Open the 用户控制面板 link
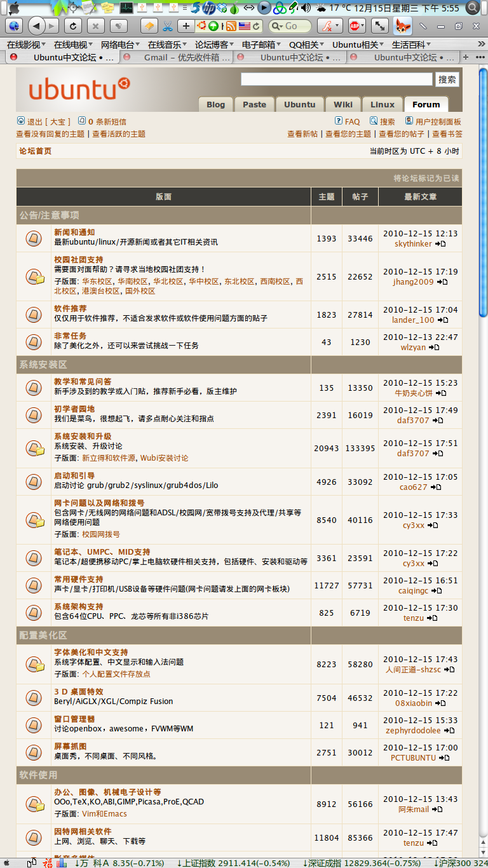Image resolution: width=488 pixels, height=868 pixels. tap(433, 121)
